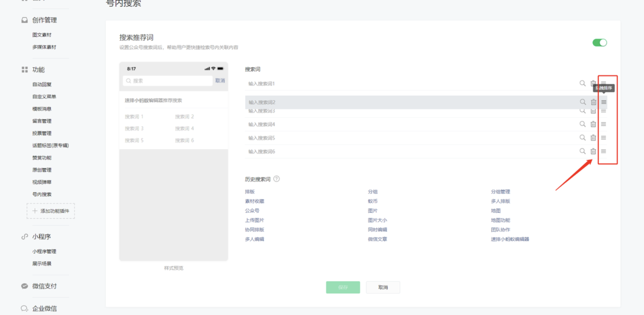This screenshot has width=644, height=315.
Task: Go to 图文素材 under 创作管理
Action: [x=42, y=35]
